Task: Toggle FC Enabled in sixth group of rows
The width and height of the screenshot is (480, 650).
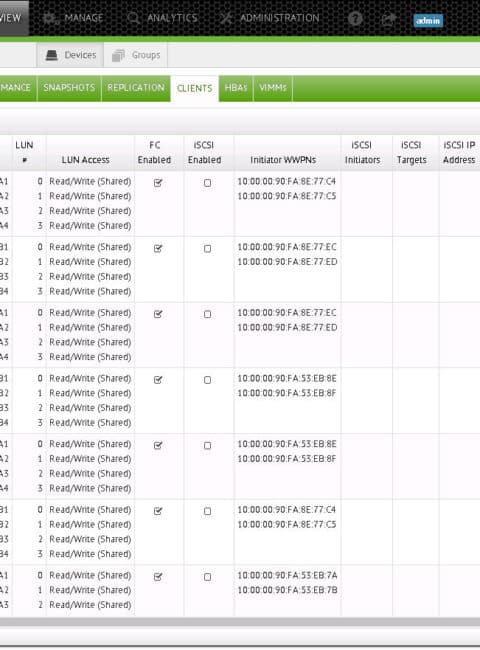Action: click(158, 511)
